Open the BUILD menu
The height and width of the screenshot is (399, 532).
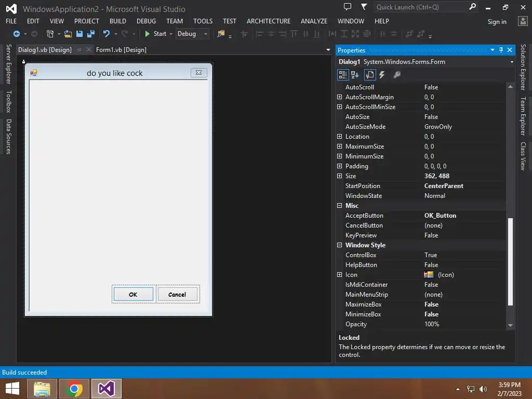pos(118,21)
